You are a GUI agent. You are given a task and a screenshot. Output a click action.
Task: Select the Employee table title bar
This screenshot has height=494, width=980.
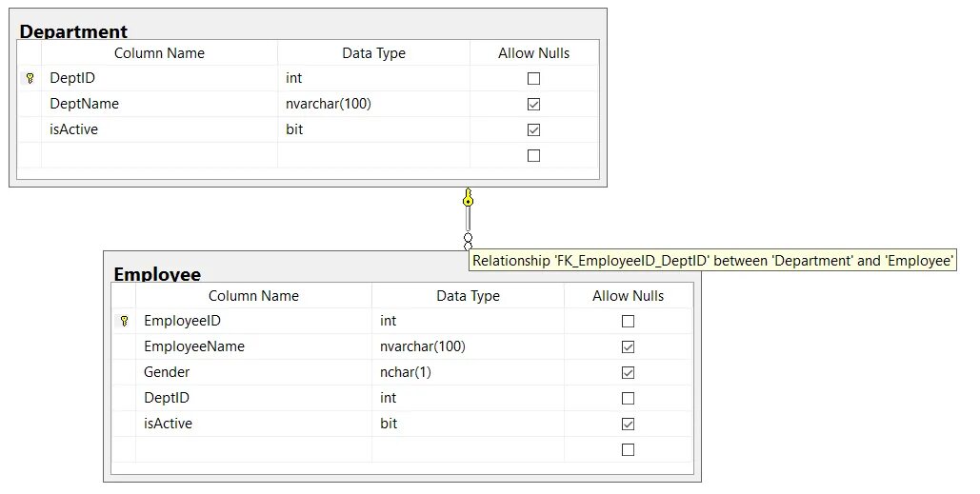(x=158, y=274)
